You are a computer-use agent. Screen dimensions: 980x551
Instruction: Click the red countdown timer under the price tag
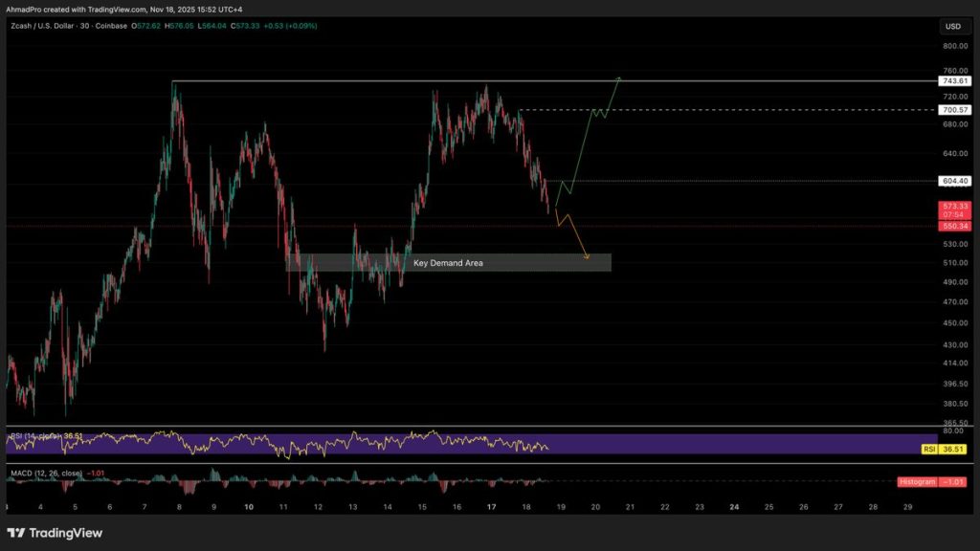(954, 214)
